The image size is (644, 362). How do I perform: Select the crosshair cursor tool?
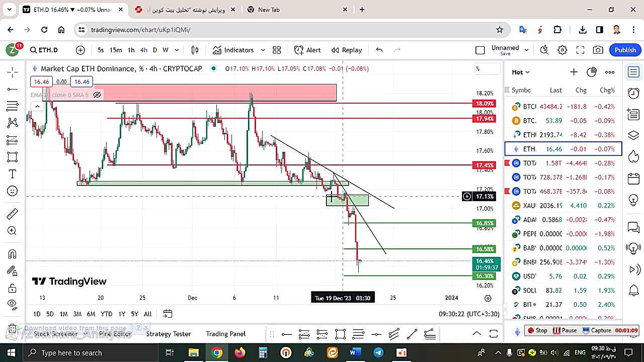pyautogui.click(x=13, y=72)
